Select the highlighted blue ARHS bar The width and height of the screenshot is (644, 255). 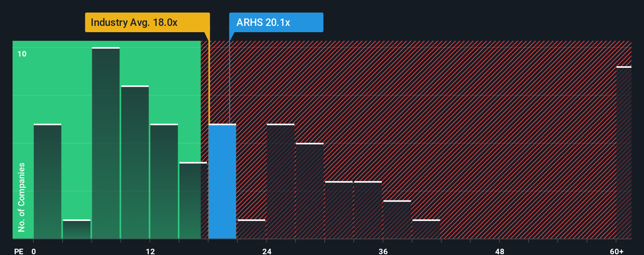[x=222, y=181]
